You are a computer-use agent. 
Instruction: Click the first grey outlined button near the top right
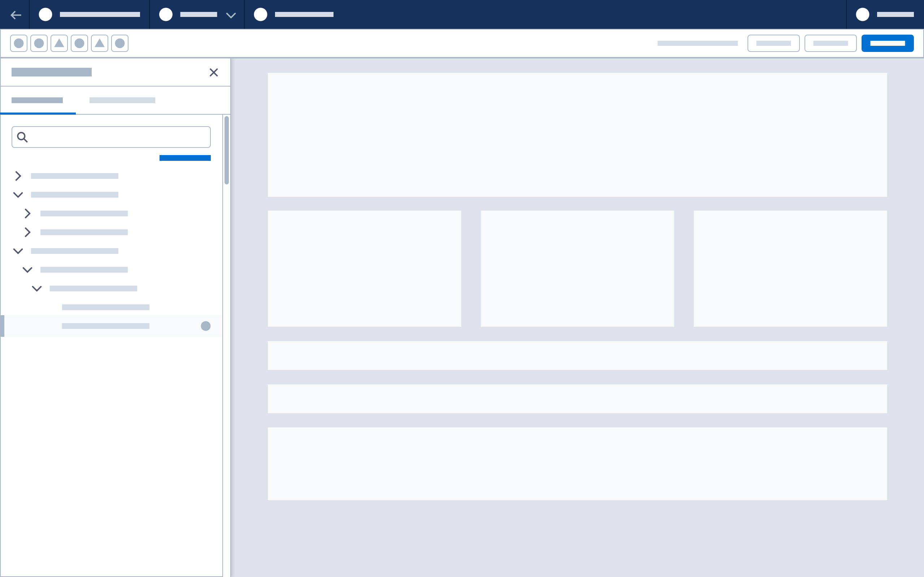[x=773, y=43]
